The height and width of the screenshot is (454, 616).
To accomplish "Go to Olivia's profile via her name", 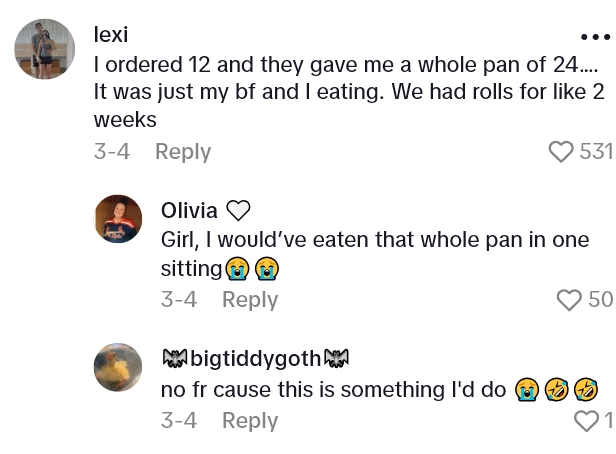I will coord(189,210).
